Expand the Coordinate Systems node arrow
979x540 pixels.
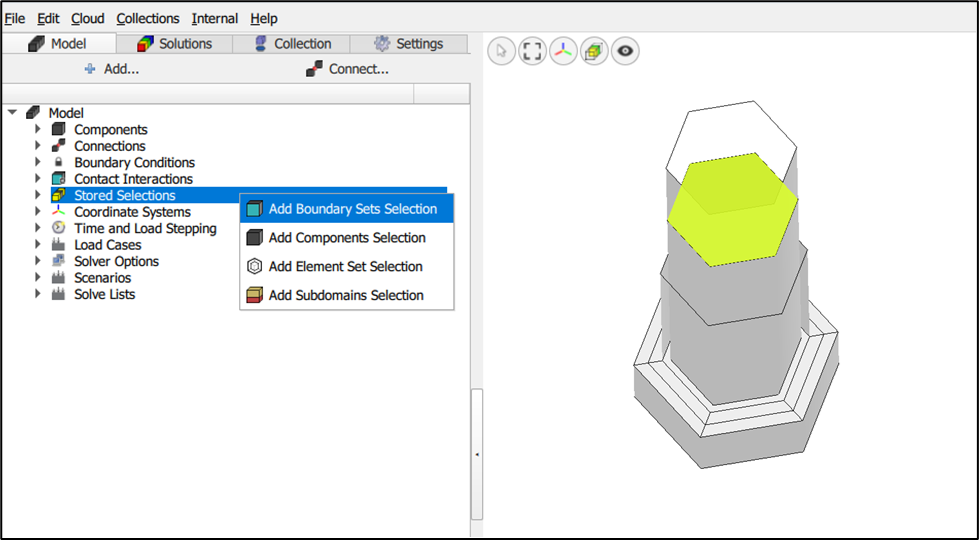coord(37,212)
